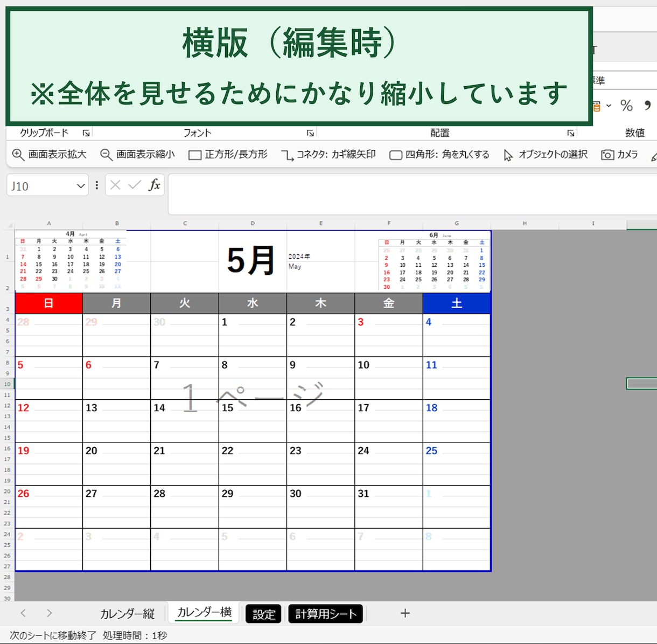The width and height of the screenshot is (657, 644).
Task: Select column H header
Action: click(x=525, y=223)
